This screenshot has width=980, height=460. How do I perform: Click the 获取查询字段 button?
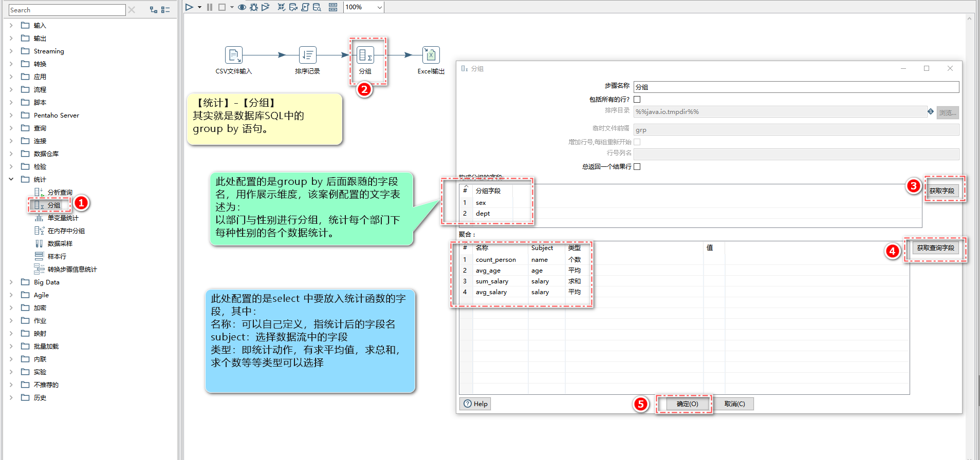point(936,247)
